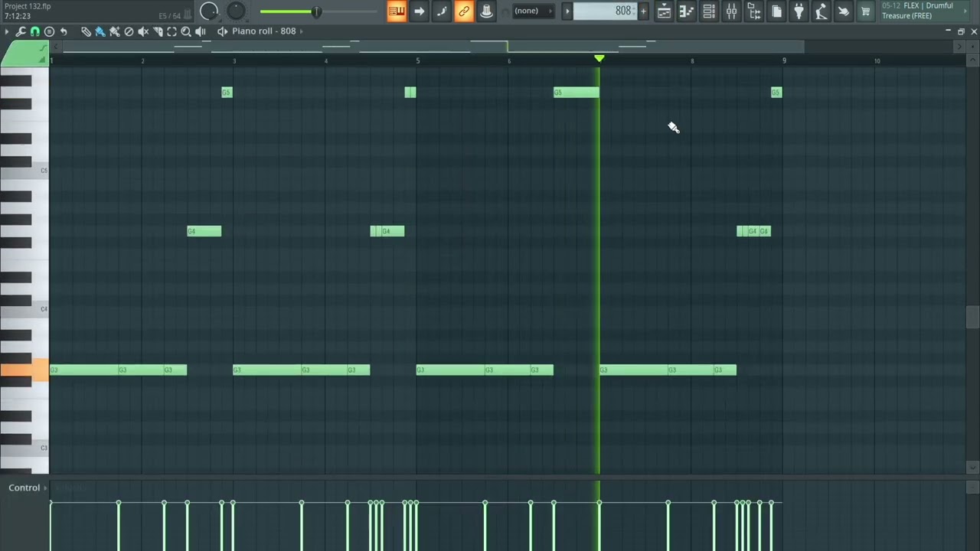Click the target channel speaker icon
Image resolution: width=980 pixels, height=551 pixels.
click(x=222, y=31)
